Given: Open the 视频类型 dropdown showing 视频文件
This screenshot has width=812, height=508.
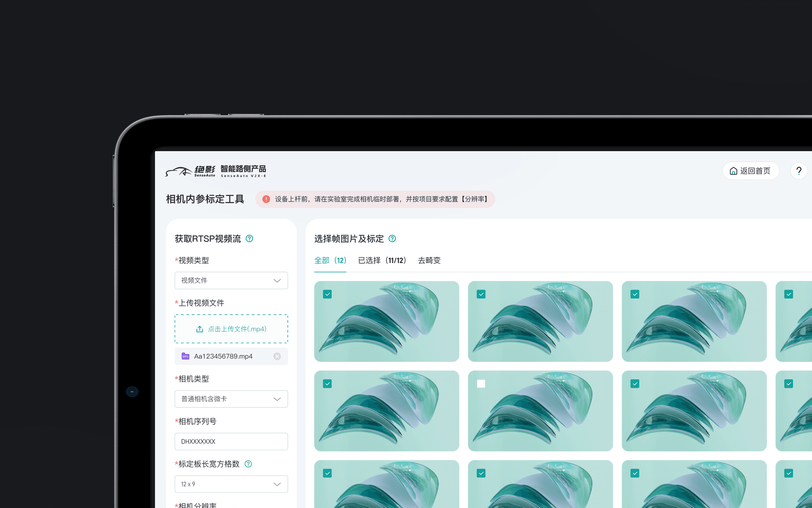Looking at the screenshot, I should coord(231,281).
